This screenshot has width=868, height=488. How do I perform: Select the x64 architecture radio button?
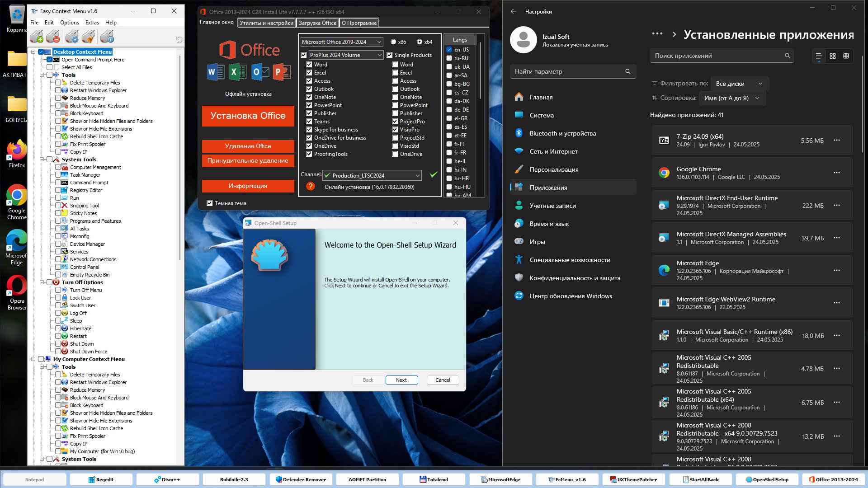click(x=420, y=42)
